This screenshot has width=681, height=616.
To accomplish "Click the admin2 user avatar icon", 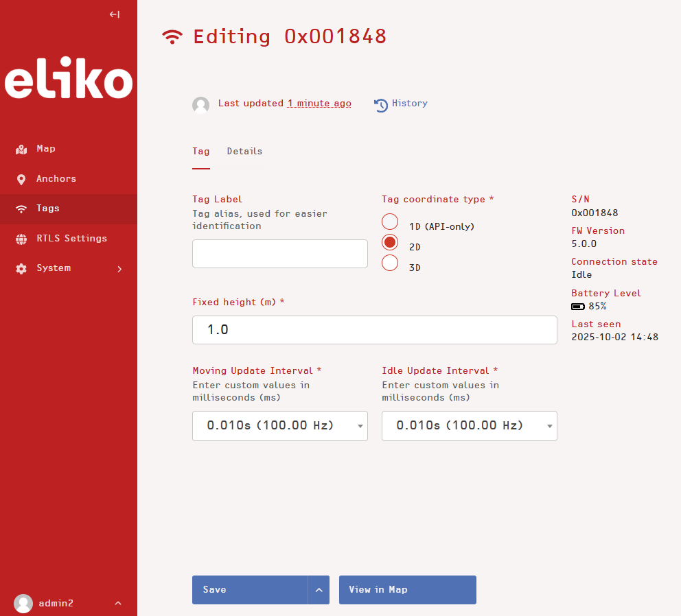I will point(23,603).
